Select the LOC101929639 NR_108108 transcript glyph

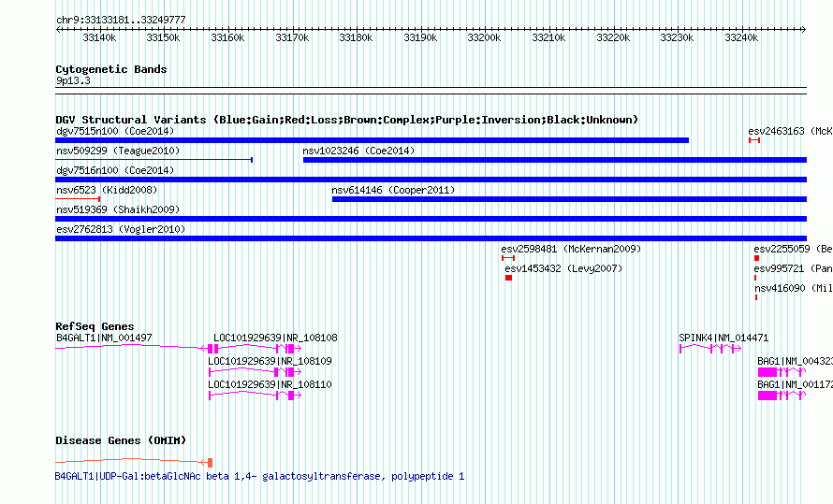tap(257, 349)
